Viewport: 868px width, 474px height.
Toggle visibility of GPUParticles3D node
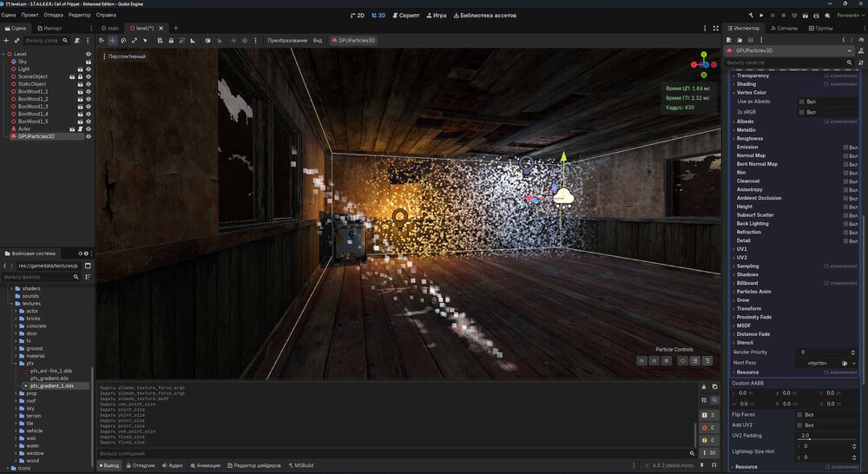coord(88,136)
